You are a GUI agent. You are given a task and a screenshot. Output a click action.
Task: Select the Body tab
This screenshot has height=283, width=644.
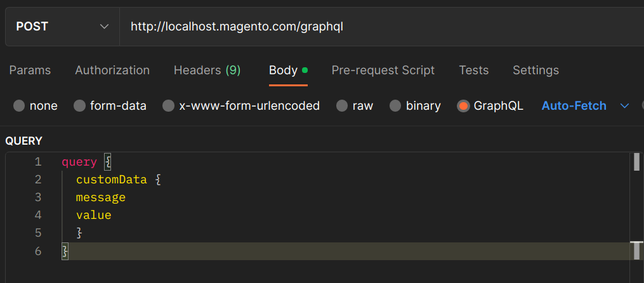pyautogui.click(x=288, y=70)
